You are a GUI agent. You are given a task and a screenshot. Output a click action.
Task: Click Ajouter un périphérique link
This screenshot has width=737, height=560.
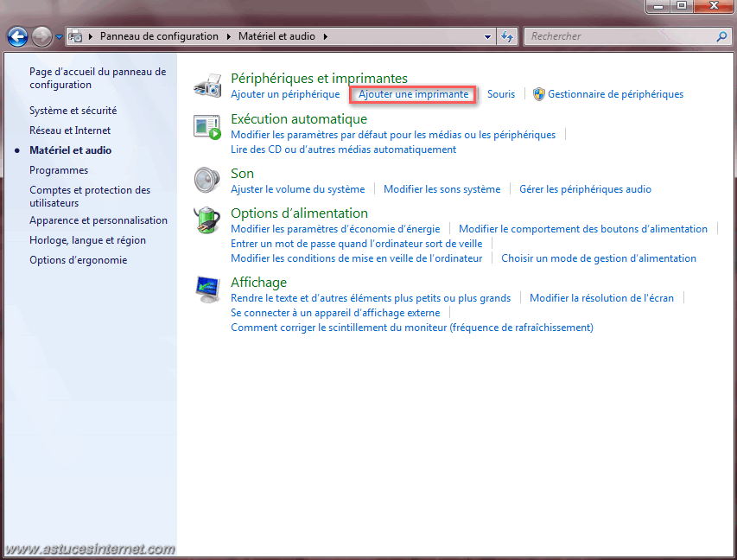coord(285,94)
